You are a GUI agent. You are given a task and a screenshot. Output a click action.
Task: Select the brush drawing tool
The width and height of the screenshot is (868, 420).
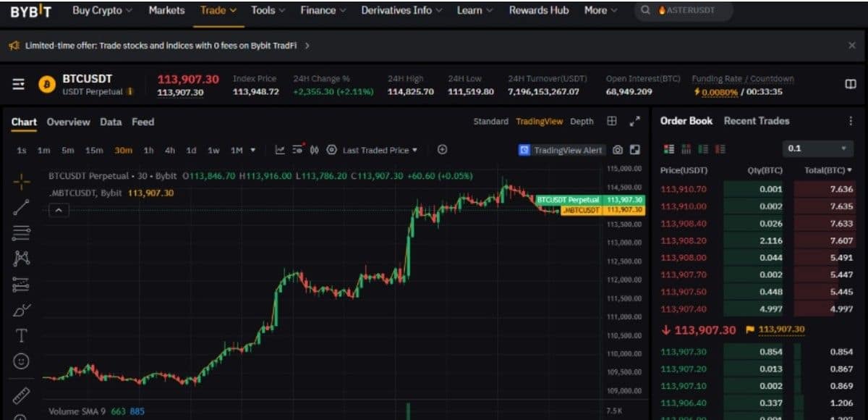coord(22,310)
